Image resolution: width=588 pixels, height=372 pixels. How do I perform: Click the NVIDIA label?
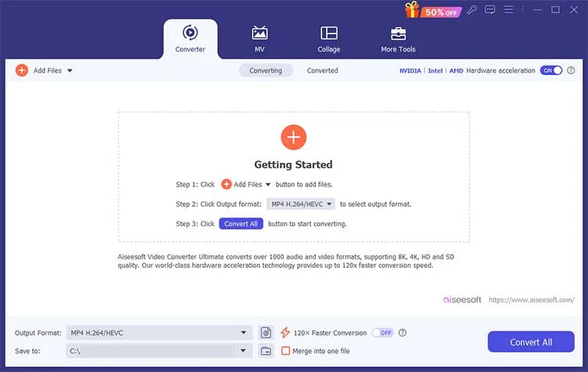coord(410,70)
